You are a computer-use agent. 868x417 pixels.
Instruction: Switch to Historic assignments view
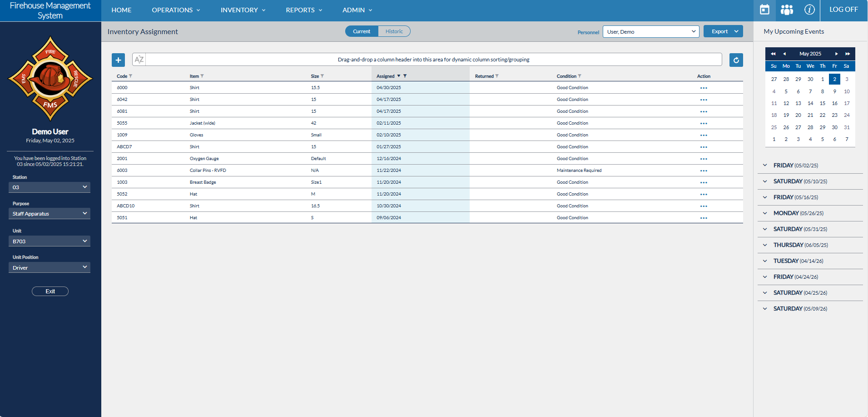pos(394,31)
